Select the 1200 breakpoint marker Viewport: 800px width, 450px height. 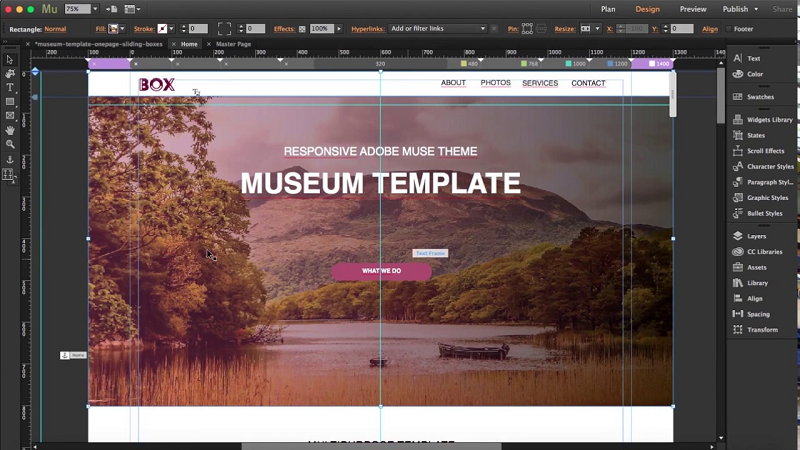(616, 64)
